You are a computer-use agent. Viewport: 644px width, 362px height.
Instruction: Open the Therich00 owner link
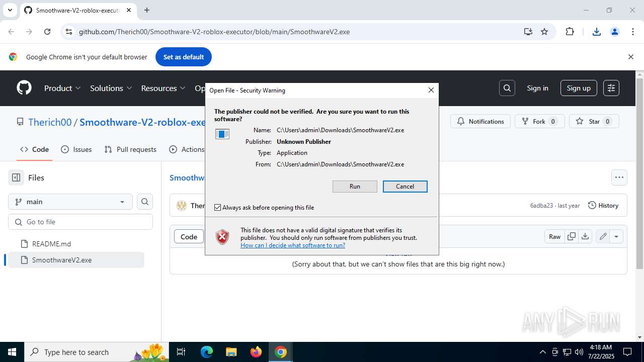click(50, 122)
